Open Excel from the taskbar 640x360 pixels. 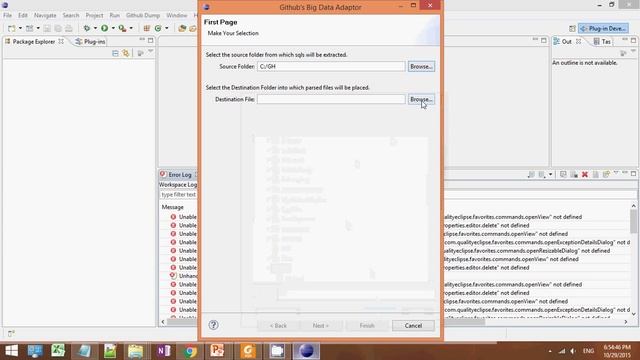(x=58, y=351)
